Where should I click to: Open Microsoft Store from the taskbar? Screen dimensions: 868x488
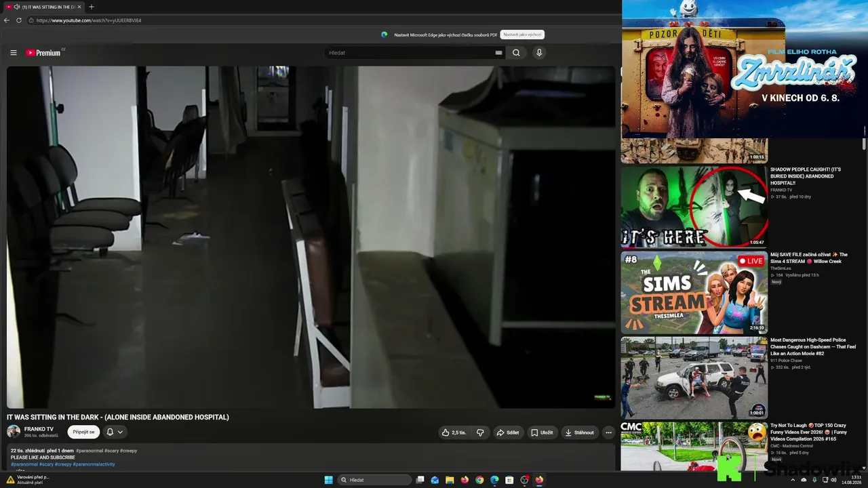tap(509, 480)
